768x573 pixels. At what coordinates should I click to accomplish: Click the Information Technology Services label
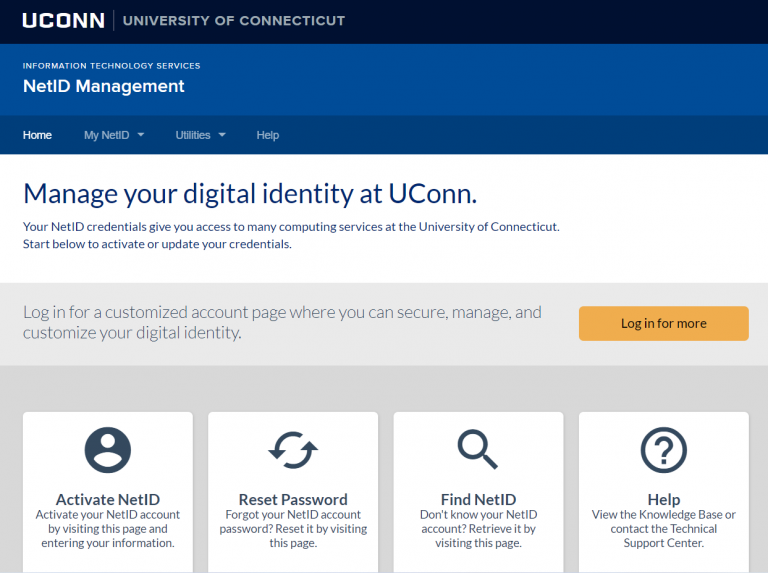pos(111,66)
